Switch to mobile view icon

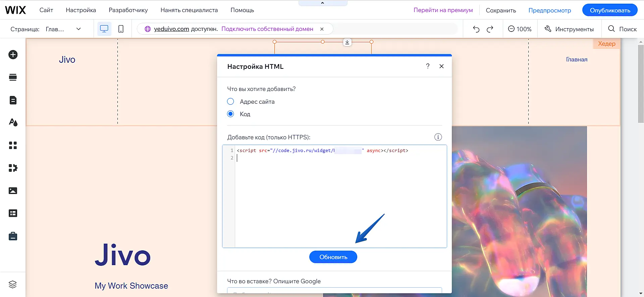pos(121,29)
